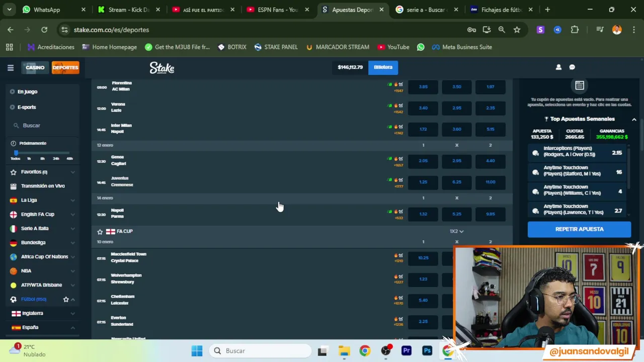
Task: Open the user account icon
Action: tap(558, 67)
